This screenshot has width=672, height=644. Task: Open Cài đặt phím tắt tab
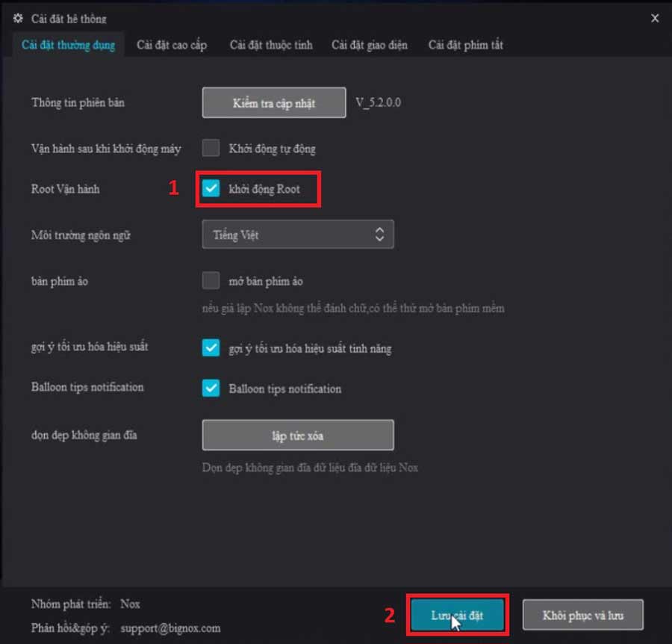pos(465,45)
